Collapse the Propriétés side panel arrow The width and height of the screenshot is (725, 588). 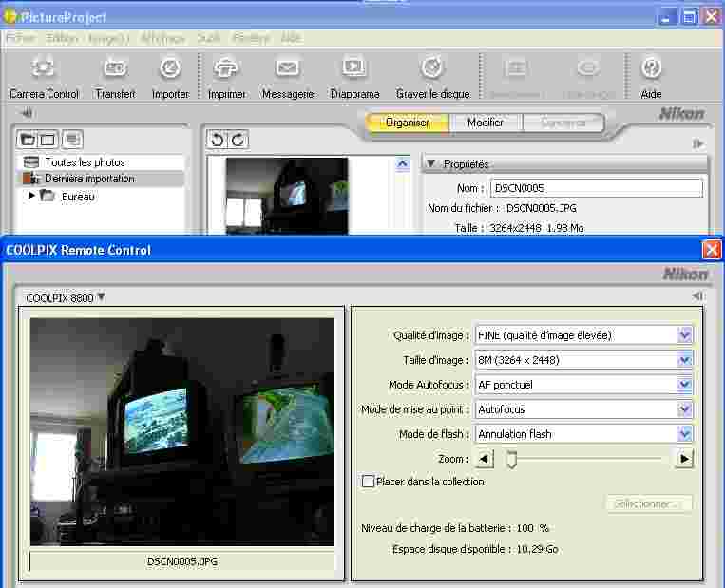coord(698,143)
